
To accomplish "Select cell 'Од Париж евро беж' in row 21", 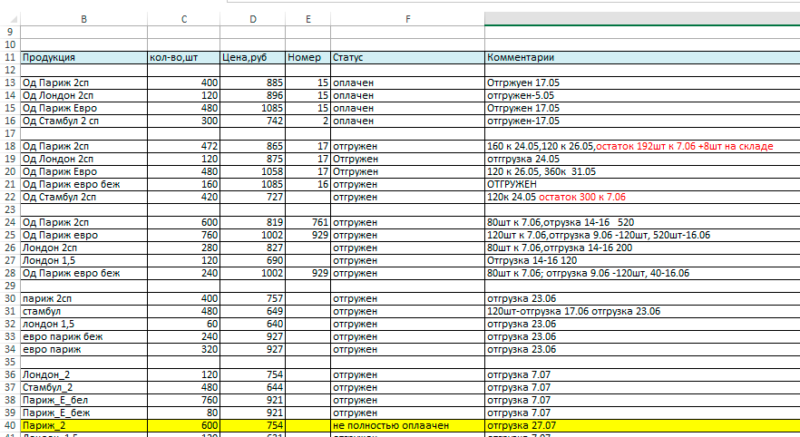I will (84, 184).
